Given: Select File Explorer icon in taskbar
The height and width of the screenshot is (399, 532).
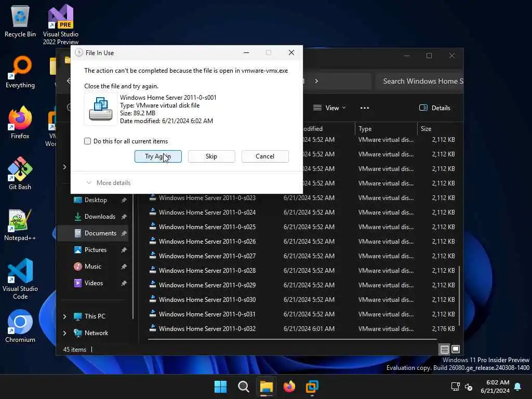Looking at the screenshot, I should click(267, 387).
